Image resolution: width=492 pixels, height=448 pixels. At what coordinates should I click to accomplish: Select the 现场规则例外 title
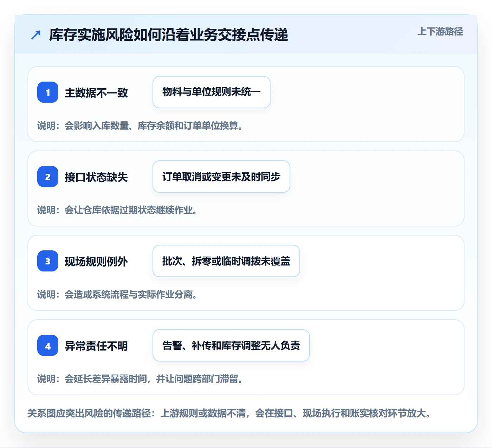tap(96, 262)
